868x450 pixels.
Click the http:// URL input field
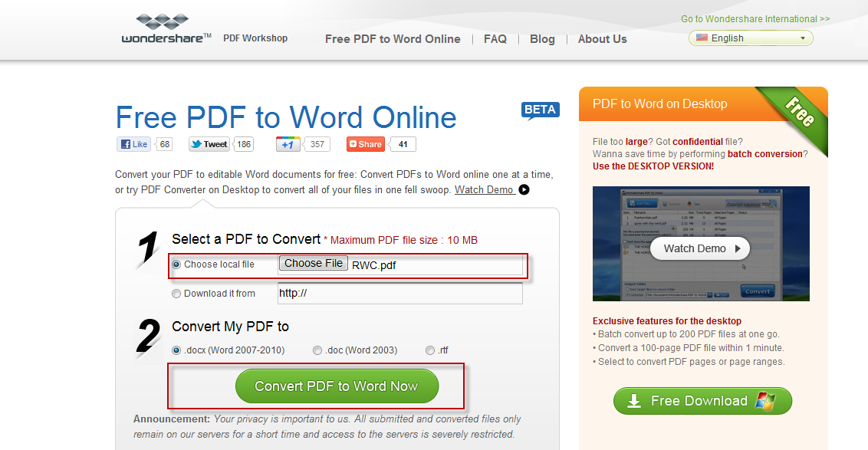pyautogui.click(x=399, y=294)
